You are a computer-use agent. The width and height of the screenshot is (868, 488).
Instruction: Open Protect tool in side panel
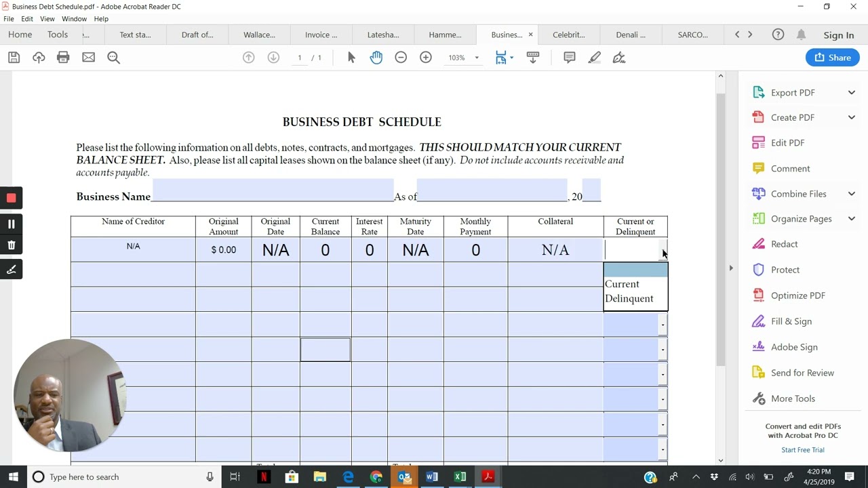pyautogui.click(x=785, y=270)
